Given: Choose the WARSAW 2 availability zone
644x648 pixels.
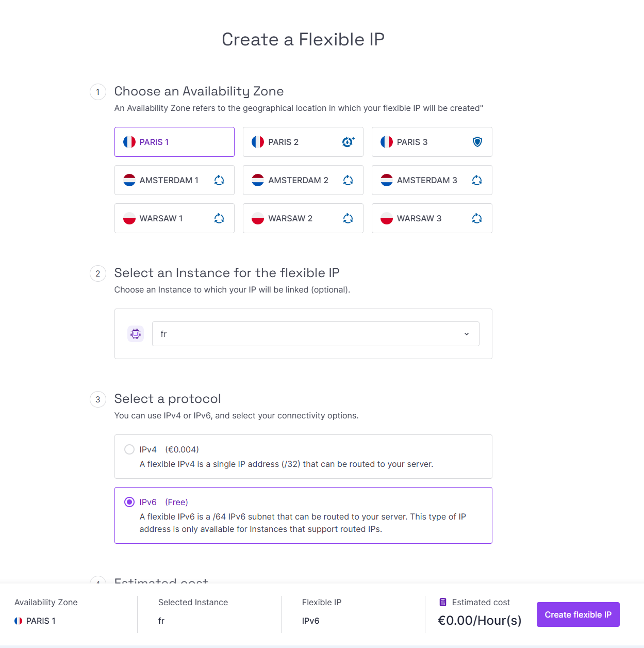Looking at the screenshot, I should coord(303,218).
